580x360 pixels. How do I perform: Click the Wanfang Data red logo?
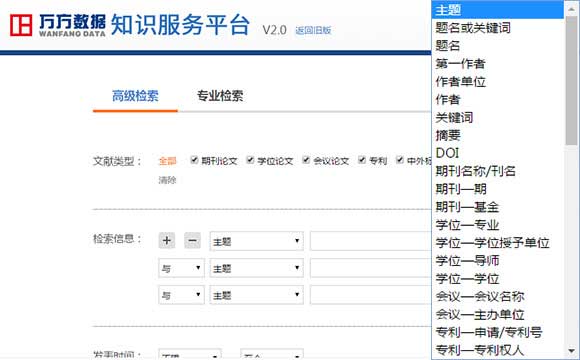click(21, 25)
